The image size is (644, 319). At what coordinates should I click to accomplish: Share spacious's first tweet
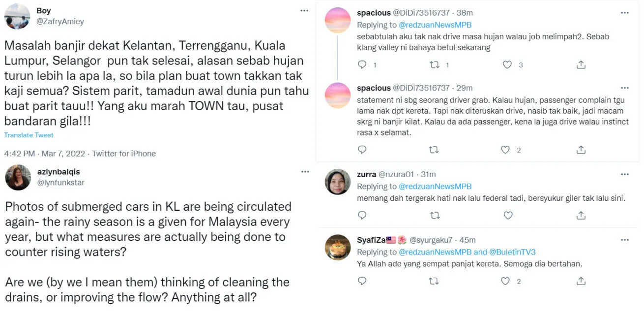pyautogui.click(x=581, y=65)
